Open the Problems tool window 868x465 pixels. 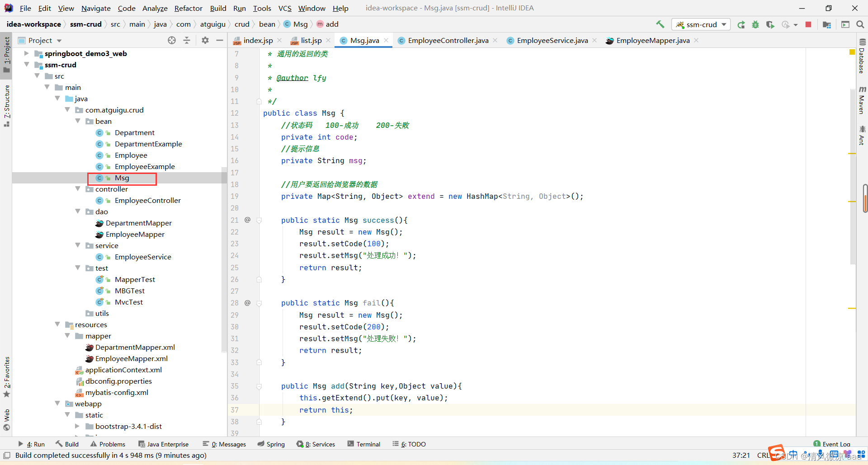[108, 444]
